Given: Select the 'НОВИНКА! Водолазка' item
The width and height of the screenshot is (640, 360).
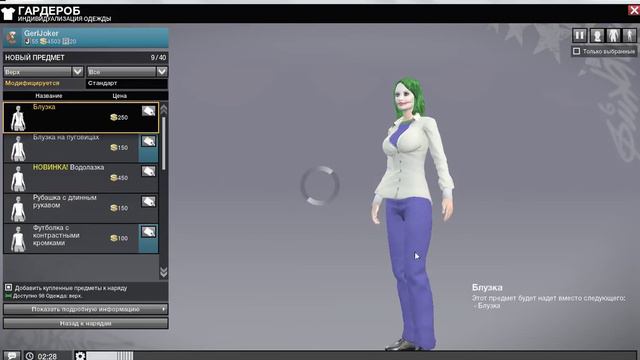Looking at the screenshot, I should click(81, 178).
